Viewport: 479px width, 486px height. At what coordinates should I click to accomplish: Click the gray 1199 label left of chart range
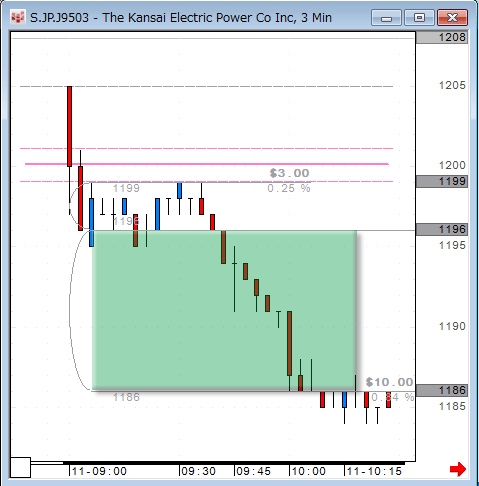click(126, 188)
